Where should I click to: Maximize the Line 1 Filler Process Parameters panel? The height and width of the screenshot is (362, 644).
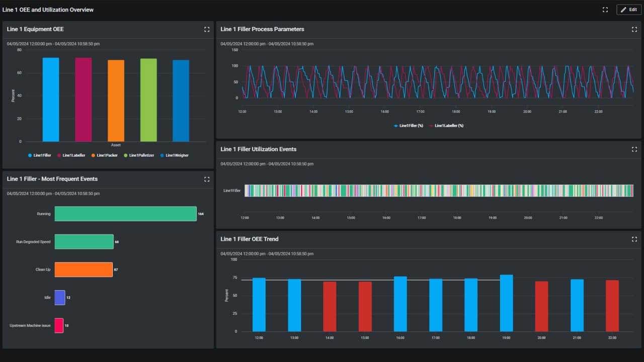[634, 29]
